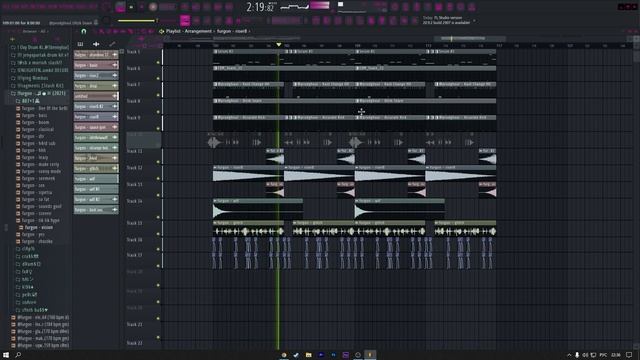This screenshot has width=640, height=360.
Task: Open the Windows notification center
Action: pyautogui.click(x=629, y=355)
